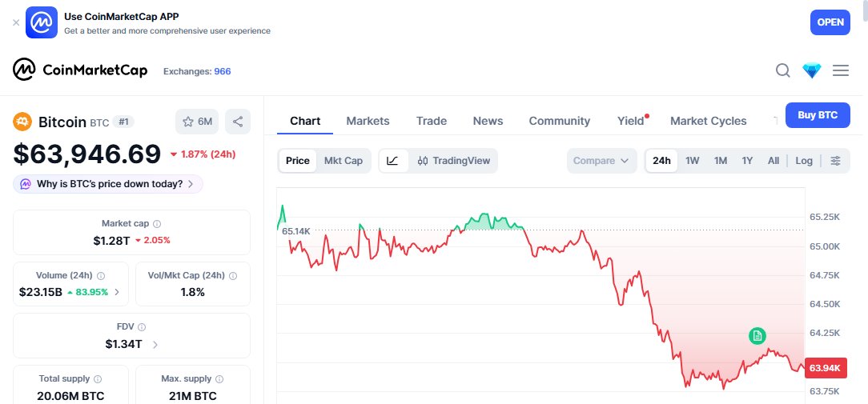Dismiss the CoinMarketCap app banner
This screenshot has width=868, height=404.
16,22
